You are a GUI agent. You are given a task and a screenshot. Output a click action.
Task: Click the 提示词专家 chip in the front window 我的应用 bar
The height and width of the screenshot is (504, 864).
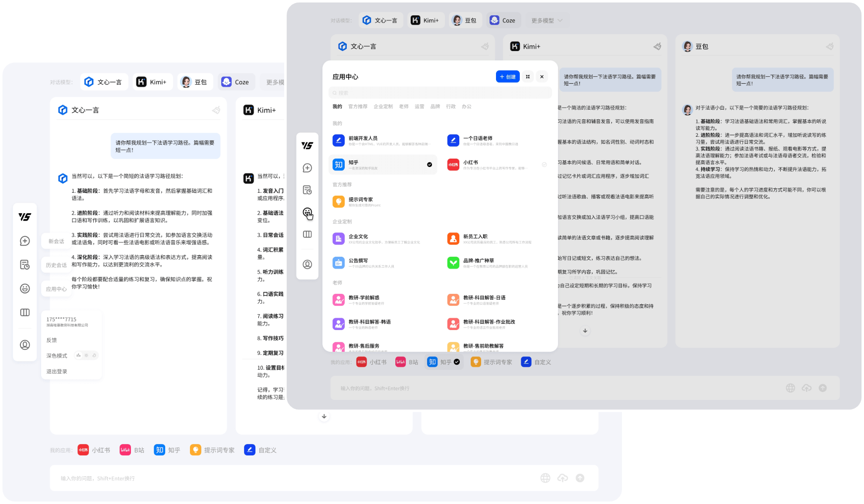492,362
